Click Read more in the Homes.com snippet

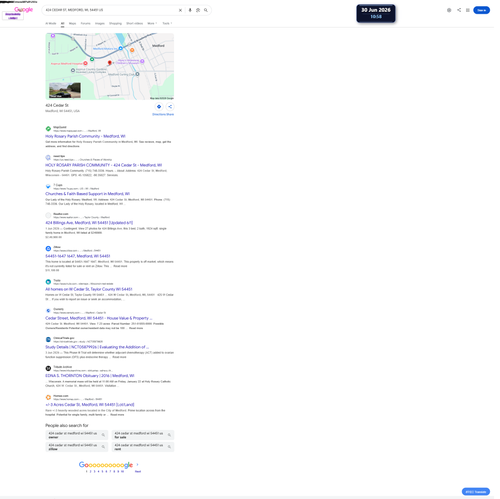tap(117, 415)
